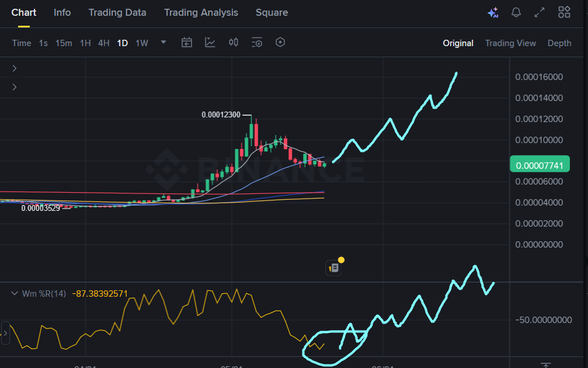Image resolution: width=588 pixels, height=368 pixels.
Task: Click the 0.00014000 price axis label
Action: pyautogui.click(x=539, y=98)
